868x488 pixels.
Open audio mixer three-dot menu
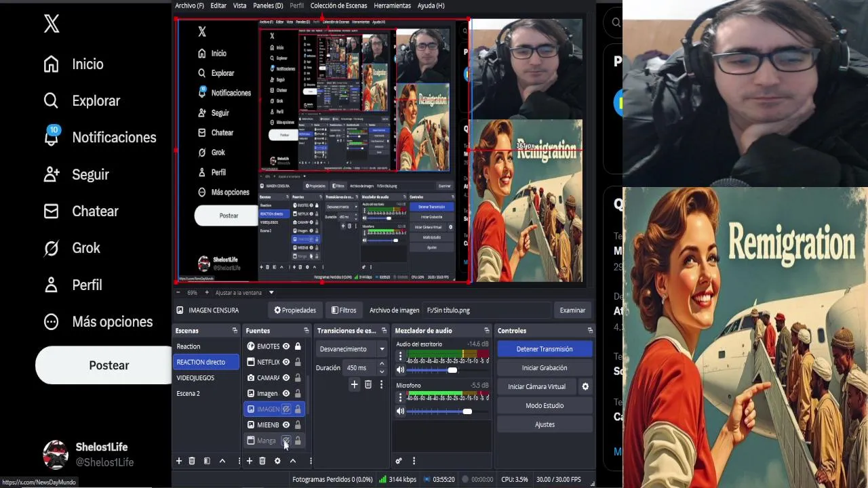[414, 461]
